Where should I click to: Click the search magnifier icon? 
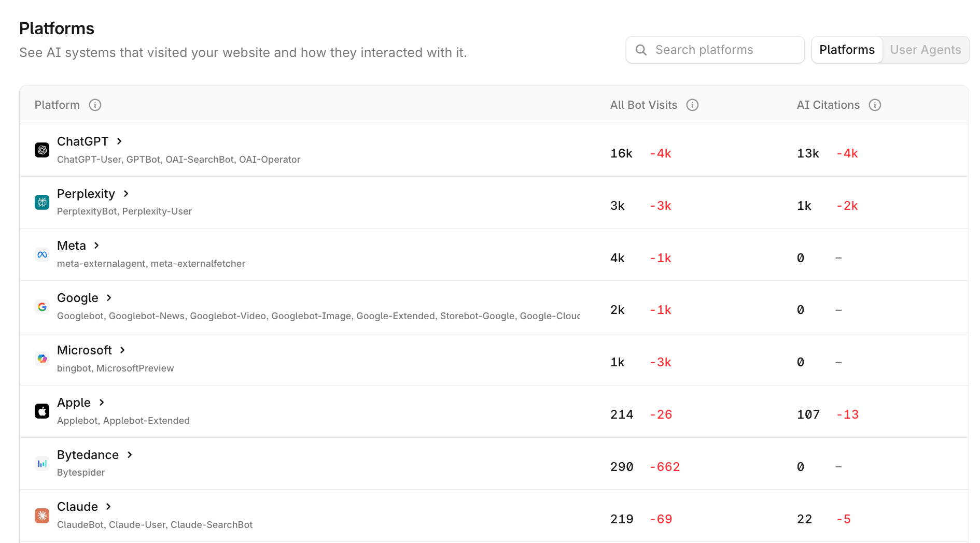[x=641, y=50]
